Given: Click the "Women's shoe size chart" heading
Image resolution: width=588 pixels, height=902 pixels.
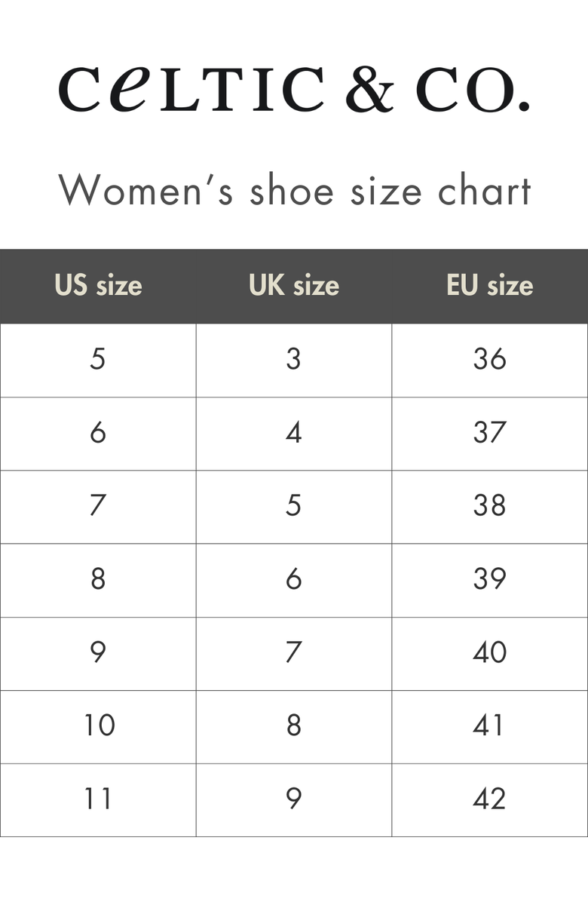Looking at the screenshot, I should pos(295,189).
